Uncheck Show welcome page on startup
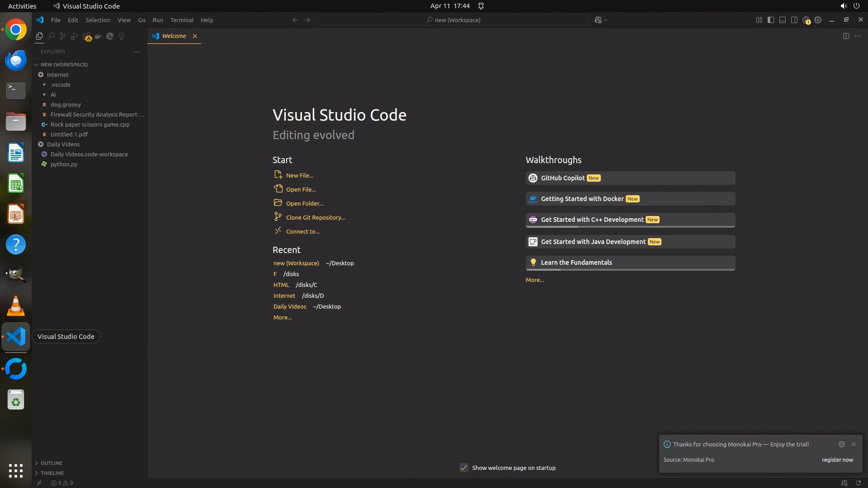 [x=464, y=468]
